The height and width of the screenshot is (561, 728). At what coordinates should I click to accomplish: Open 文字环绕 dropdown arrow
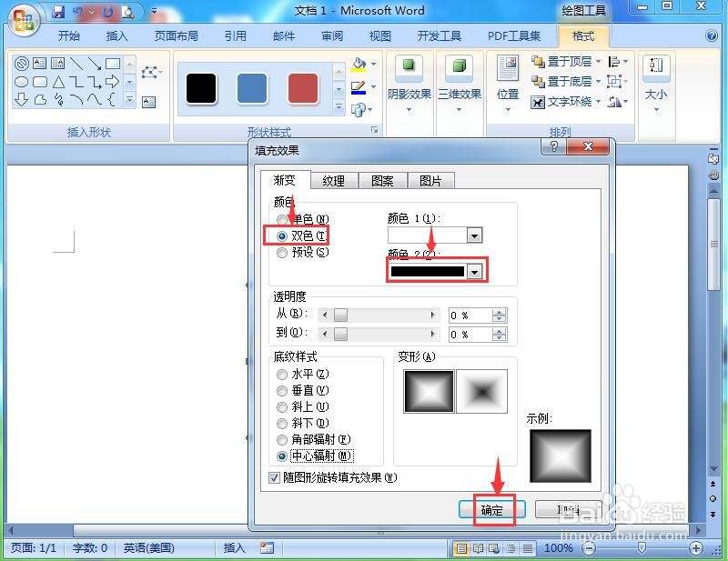pos(598,102)
